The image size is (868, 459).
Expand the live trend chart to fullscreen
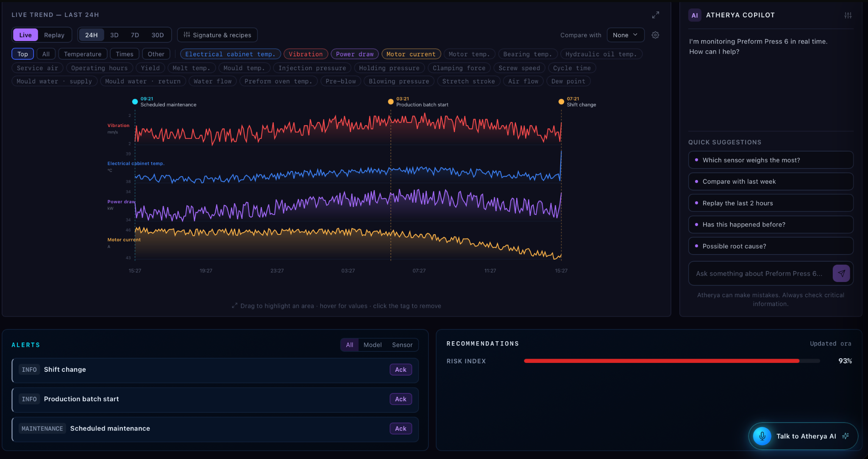click(x=656, y=15)
